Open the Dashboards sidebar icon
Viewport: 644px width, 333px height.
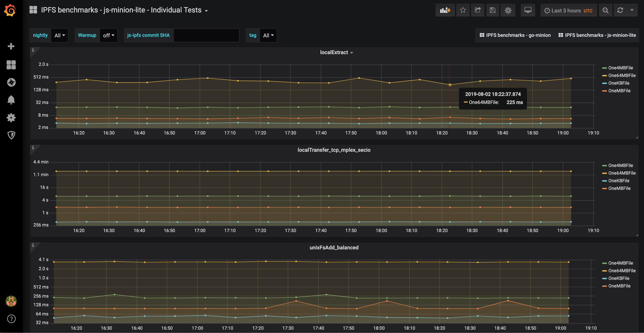click(11, 65)
